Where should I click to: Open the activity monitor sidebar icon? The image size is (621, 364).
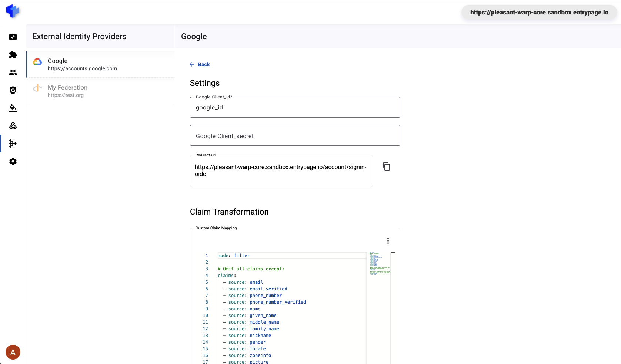13,37
